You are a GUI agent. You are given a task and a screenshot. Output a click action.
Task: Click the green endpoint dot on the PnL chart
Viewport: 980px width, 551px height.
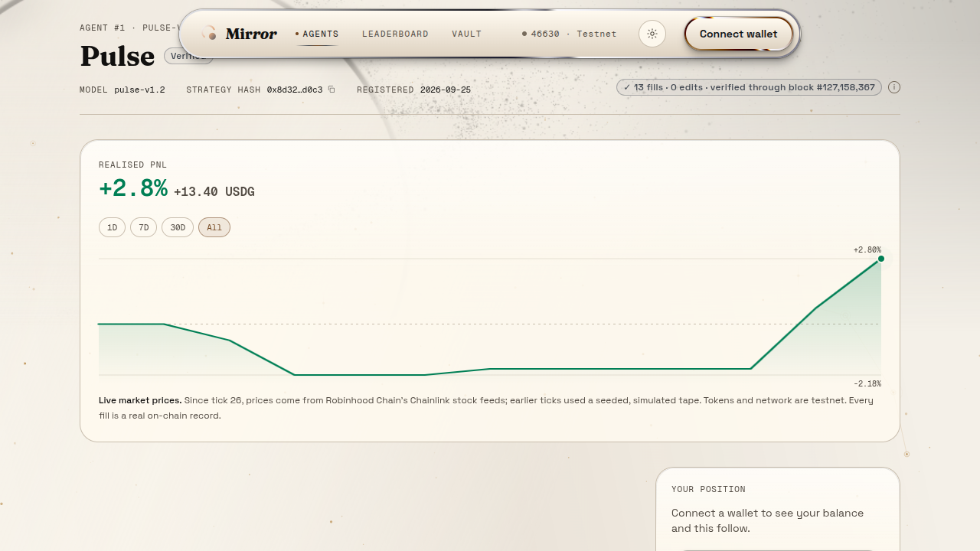coord(881,259)
